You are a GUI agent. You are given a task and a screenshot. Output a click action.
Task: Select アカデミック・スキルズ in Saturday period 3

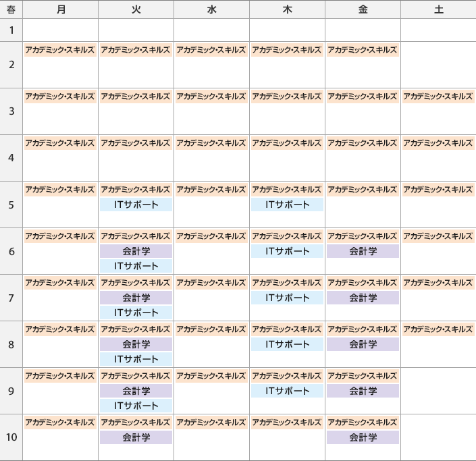[x=438, y=97]
